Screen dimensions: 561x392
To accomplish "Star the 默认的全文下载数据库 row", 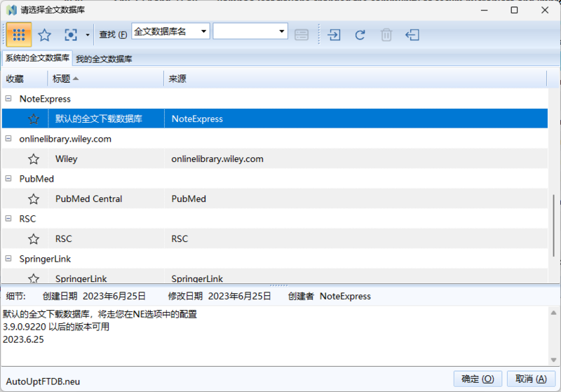I will pyautogui.click(x=34, y=119).
